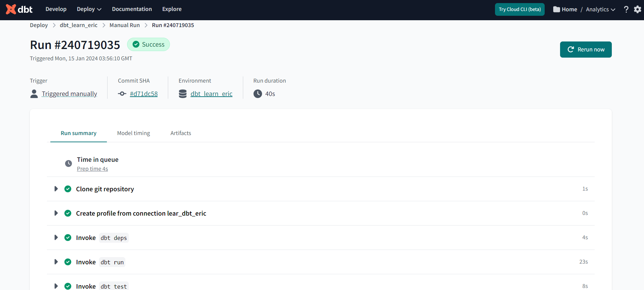Open the help question mark icon
The height and width of the screenshot is (290, 644).
[x=626, y=9]
